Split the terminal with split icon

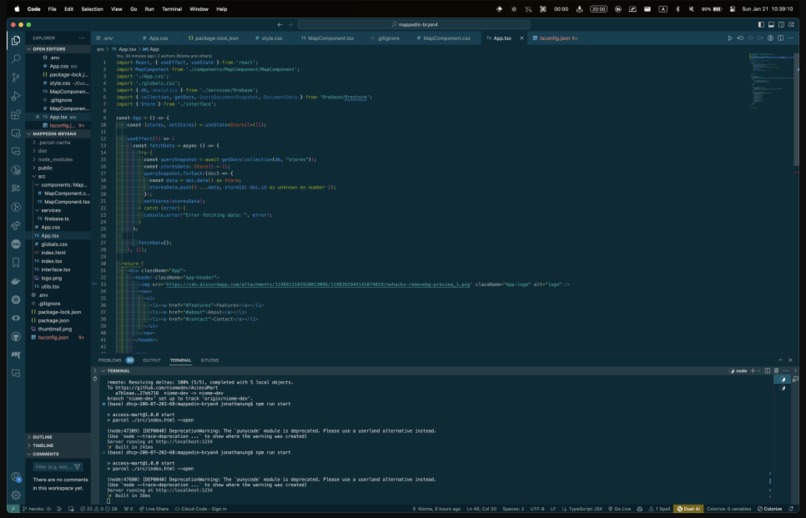[767, 371]
